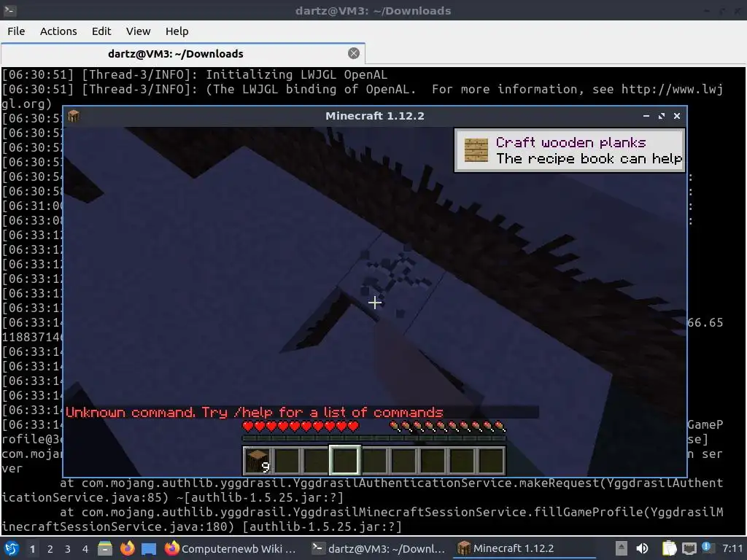Select the fifth hotbar slot
747x560 pixels.
(x=374, y=461)
